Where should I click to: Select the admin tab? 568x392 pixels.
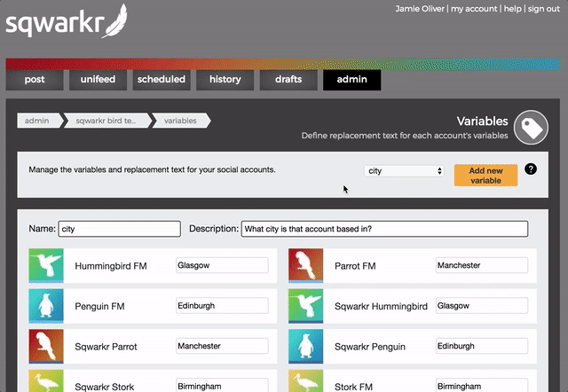(351, 79)
